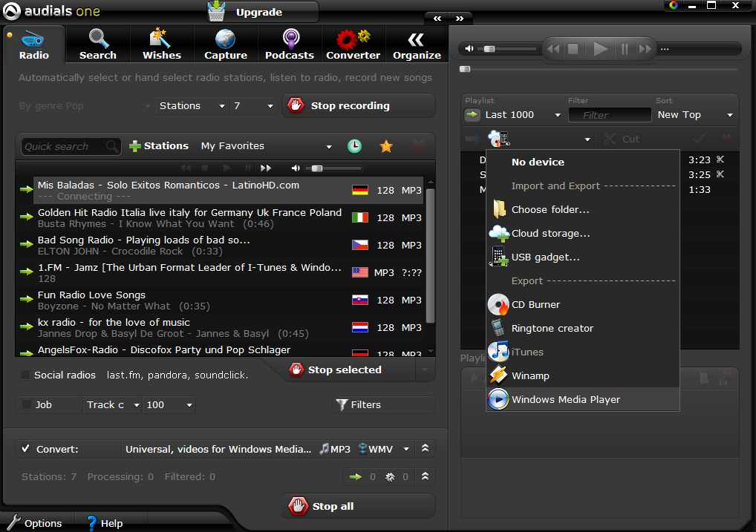Select Cloud storage... menu item
The height and width of the screenshot is (532, 756).
point(583,233)
